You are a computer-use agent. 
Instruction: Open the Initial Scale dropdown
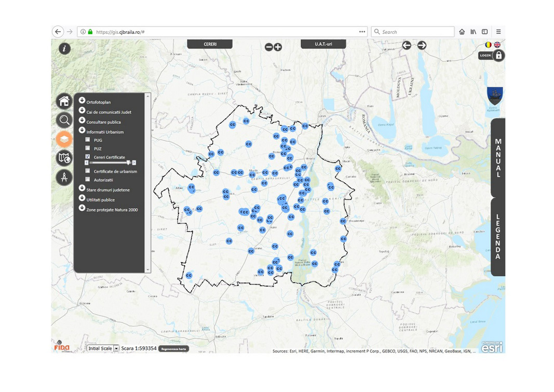pos(116,348)
